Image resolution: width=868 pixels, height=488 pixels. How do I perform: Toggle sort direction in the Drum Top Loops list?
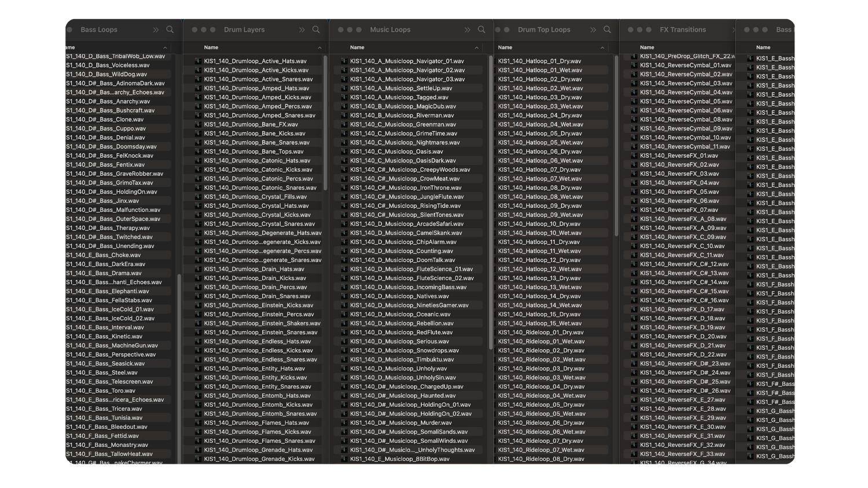tap(602, 47)
